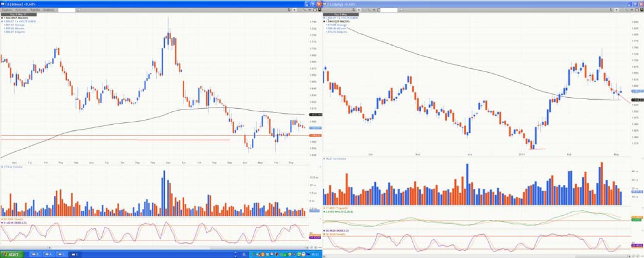The image size is (644, 258).
Task: Open the last menu in the 60min window
Action: pos(49,10)
